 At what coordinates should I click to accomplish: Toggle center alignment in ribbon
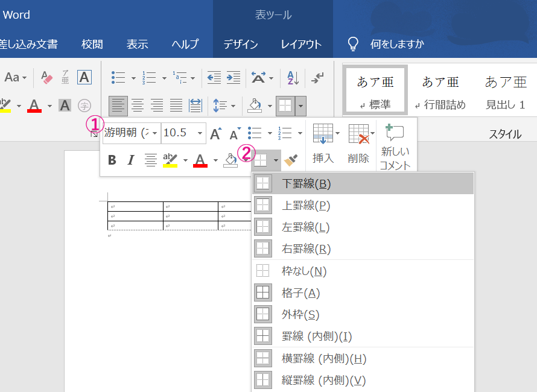(138, 106)
